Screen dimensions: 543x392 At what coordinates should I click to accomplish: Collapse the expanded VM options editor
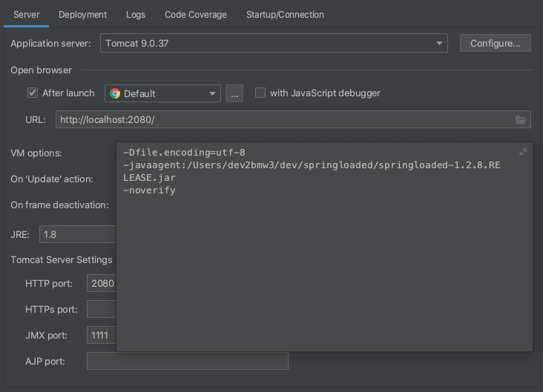(x=522, y=152)
